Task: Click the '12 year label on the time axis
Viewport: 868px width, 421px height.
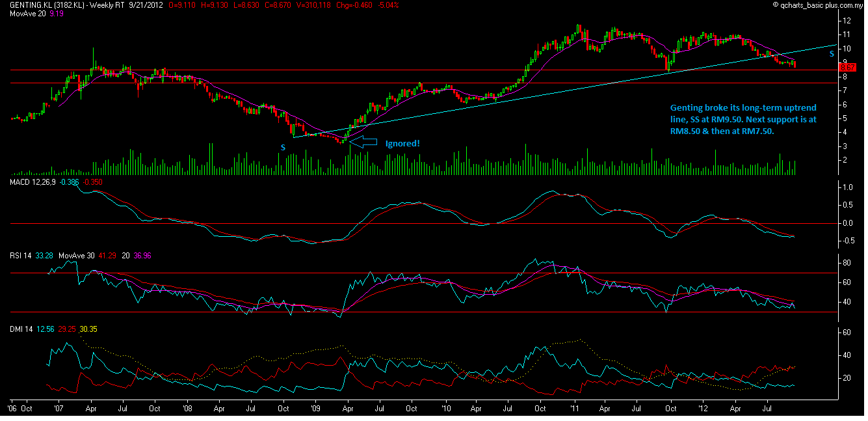Action: pyautogui.click(x=704, y=409)
